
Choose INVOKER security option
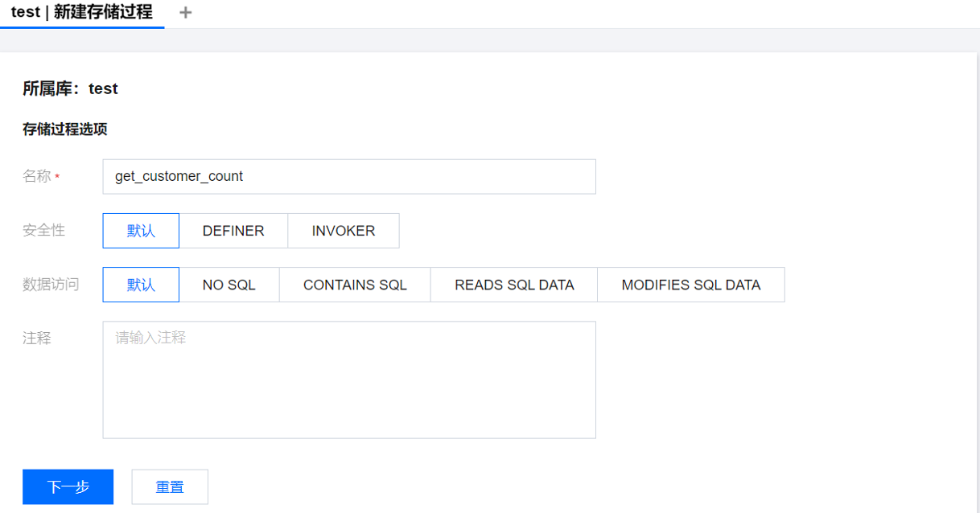pyautogui.click(x=344, y=231)
